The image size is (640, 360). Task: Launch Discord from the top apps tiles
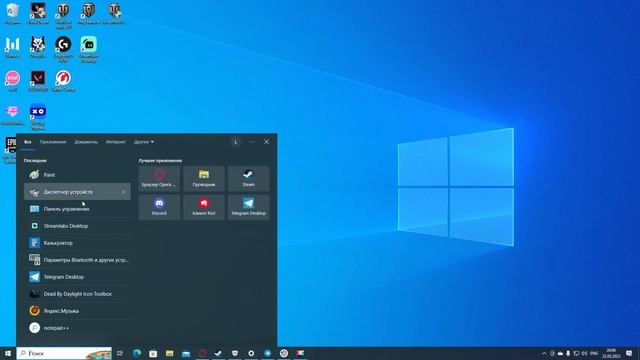click(159, 207)
